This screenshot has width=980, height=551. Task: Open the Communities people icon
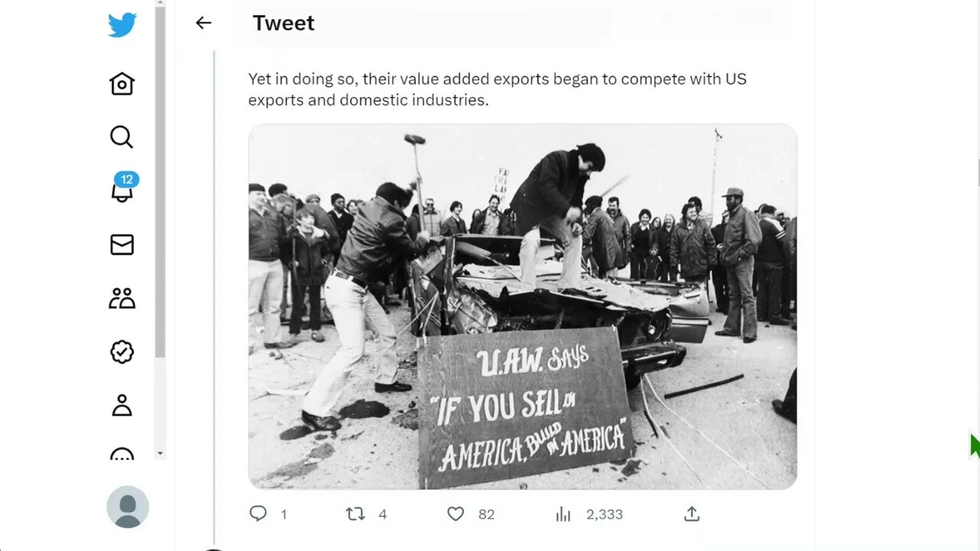(122, 298)
